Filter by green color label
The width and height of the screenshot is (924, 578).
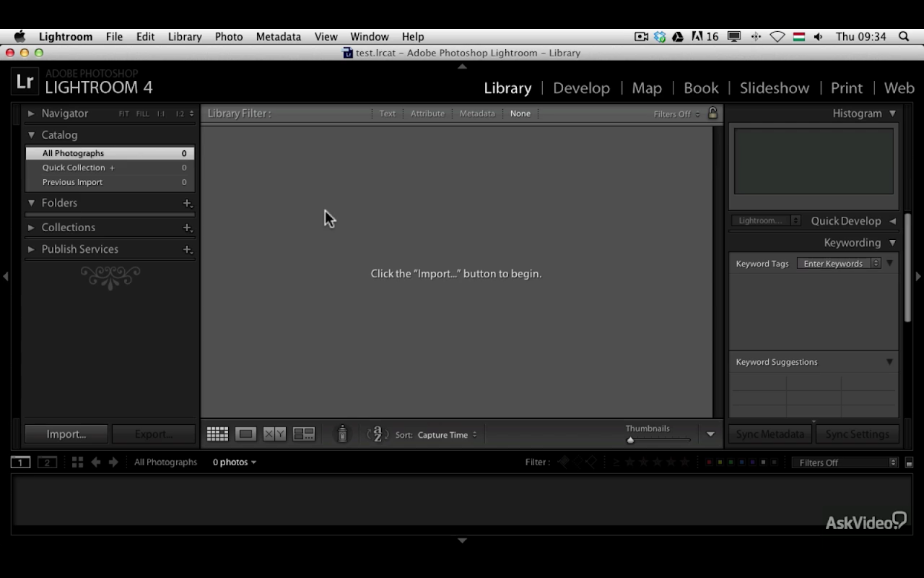click(x=731, y=462)
